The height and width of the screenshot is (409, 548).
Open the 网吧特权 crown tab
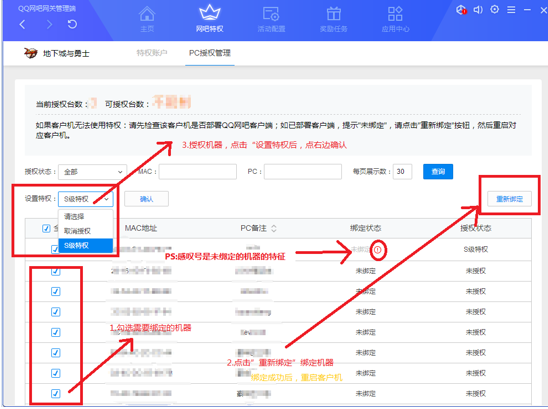pyautogui.click(x=209, y=19)
